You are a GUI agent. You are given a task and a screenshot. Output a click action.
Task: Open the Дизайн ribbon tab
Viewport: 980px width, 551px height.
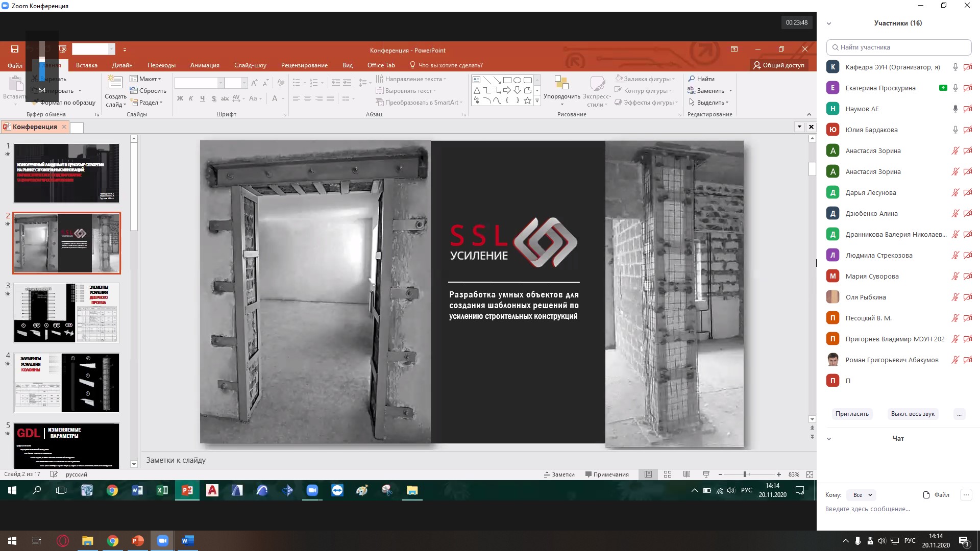[122, 65]
